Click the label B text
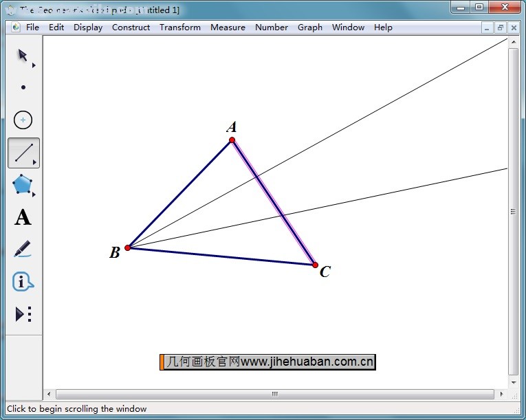526x420 pixels. 115,252
